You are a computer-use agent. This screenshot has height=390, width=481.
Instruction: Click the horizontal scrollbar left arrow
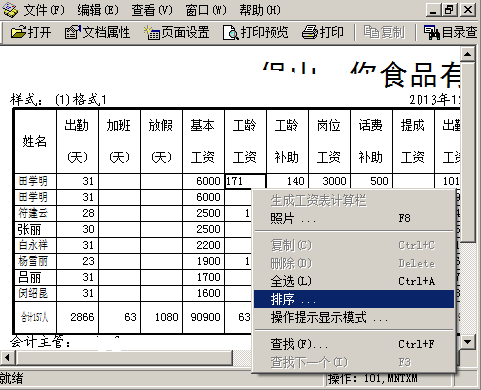point(7,358)
